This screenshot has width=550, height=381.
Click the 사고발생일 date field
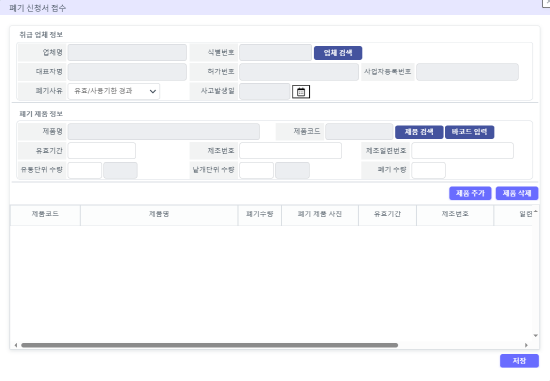coord(264,91)
